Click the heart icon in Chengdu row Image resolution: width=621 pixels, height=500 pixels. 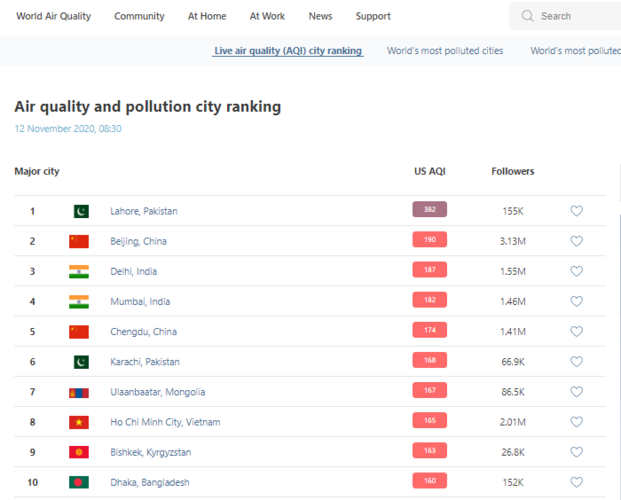coord(576,332)
